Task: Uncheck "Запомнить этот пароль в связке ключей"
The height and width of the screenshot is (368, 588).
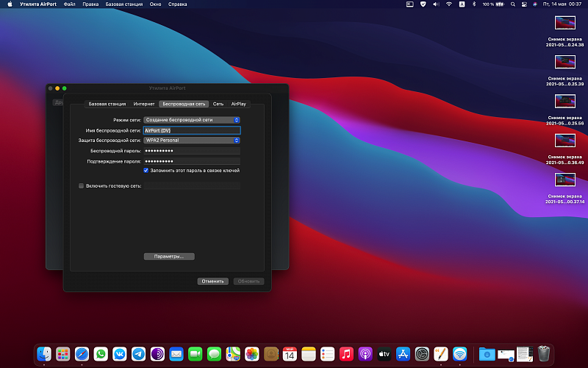Action: coord(146,170)
